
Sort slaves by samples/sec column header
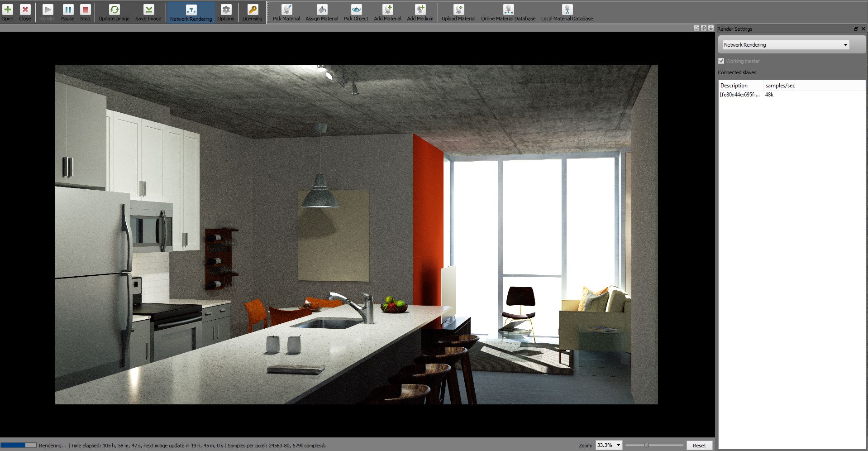[780, 86]
